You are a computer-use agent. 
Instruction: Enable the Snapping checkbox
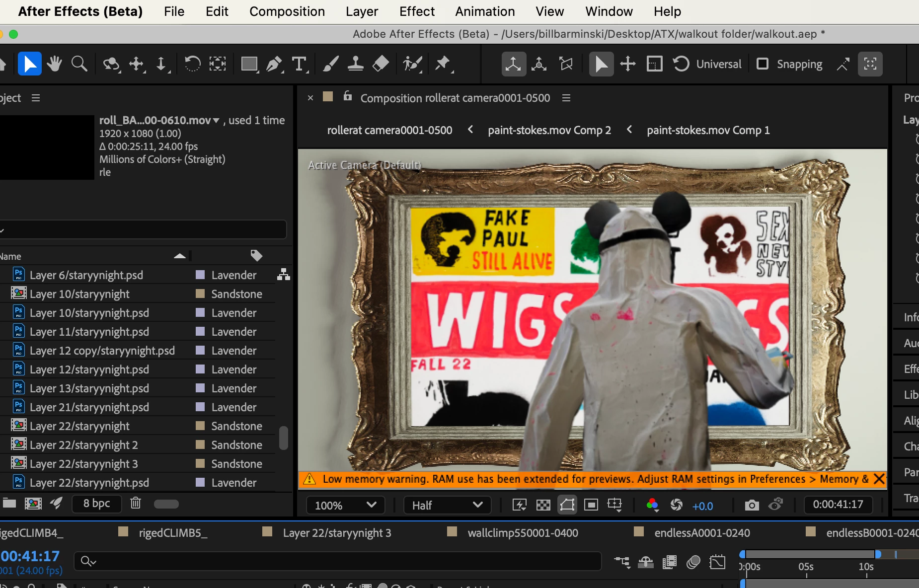[x=762, y=64]
